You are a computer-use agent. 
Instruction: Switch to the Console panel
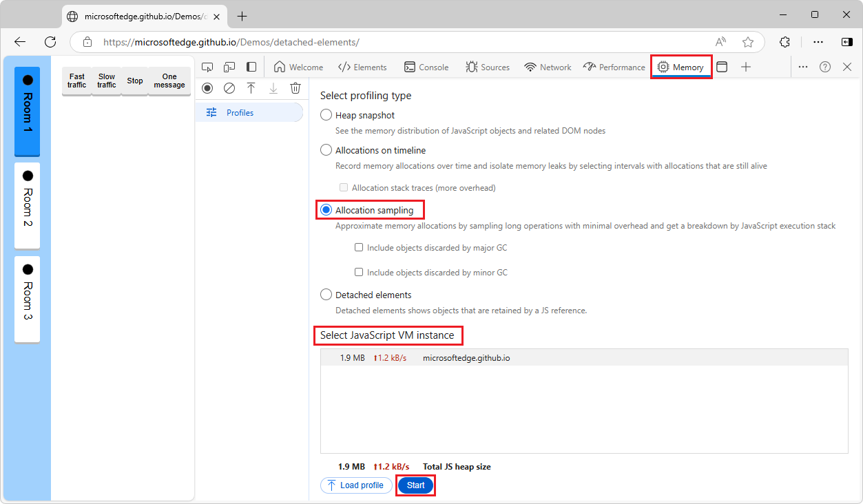pos(426,67)
